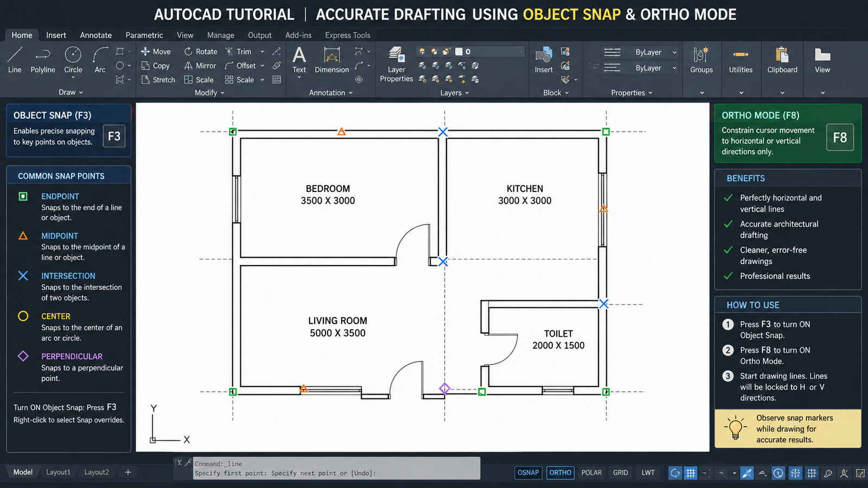Click the F8 key badge
This screenshot has height=488, width=868.
pyautogui.click(x=840, y=137)
